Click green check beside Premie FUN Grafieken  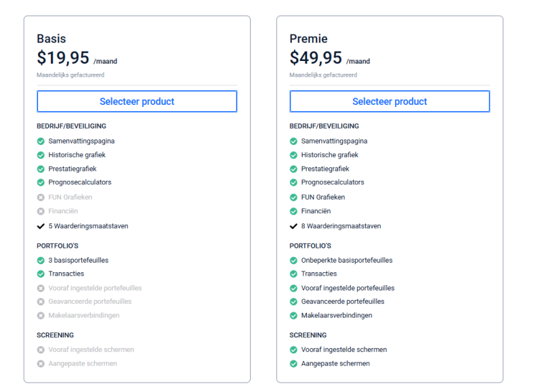point(293,198)
